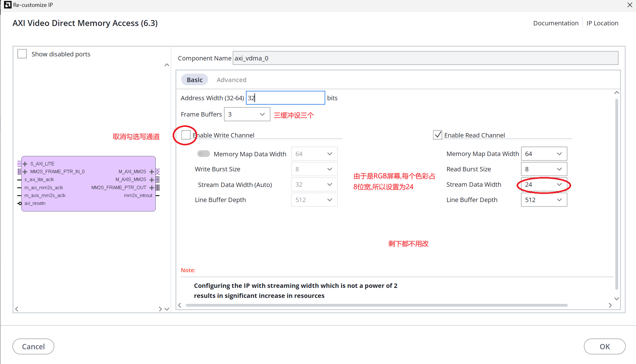Expand the M_AXIS_MM2S interface port
Viewport: 636px width, 364px height.
[152, 179]
